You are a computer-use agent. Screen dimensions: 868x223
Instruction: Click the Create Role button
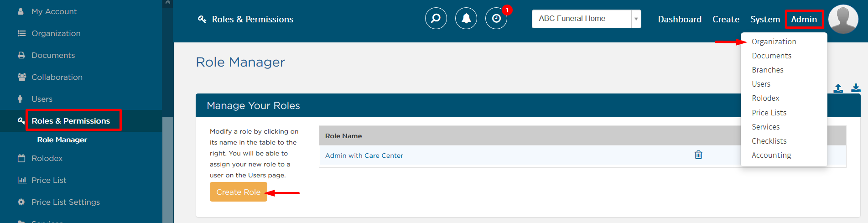239,192
